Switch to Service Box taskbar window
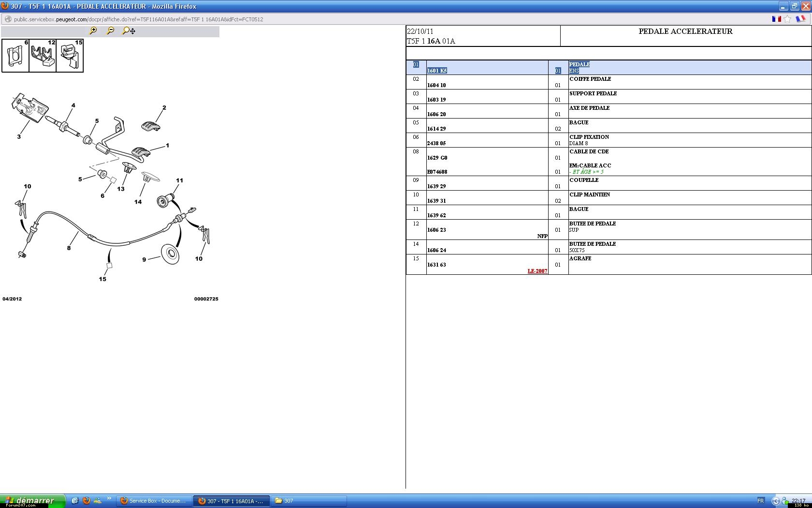Screen dimensions: 812x508 point(154,501)
